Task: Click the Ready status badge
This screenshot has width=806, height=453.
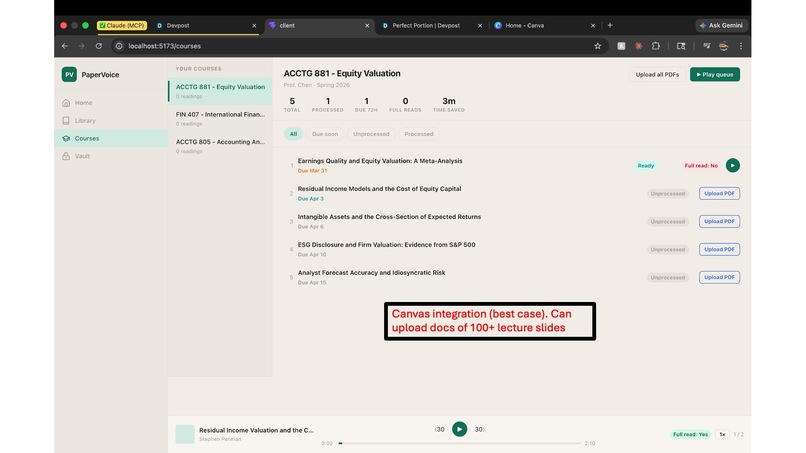Action: pyautogui.click(x=646, y=166)
